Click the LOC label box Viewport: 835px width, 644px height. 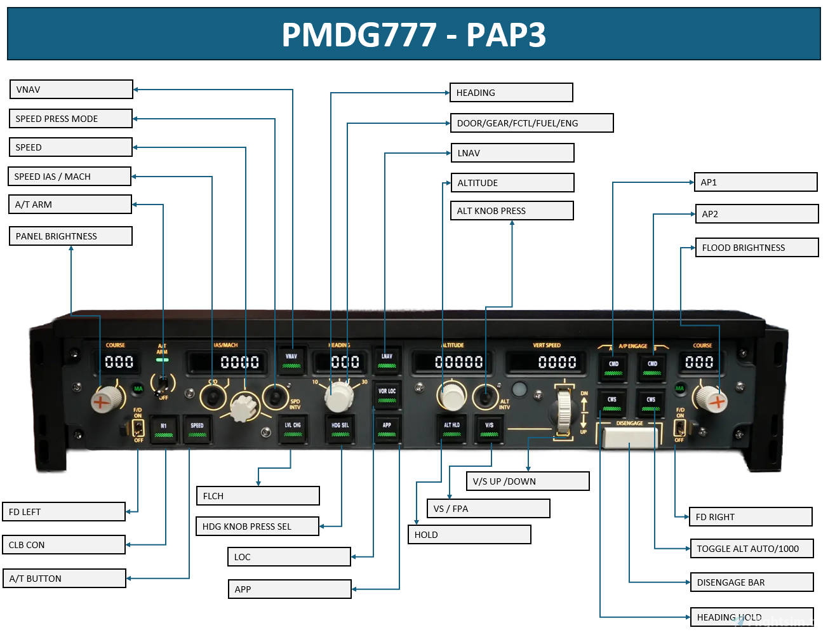click(x=289, y=557)
